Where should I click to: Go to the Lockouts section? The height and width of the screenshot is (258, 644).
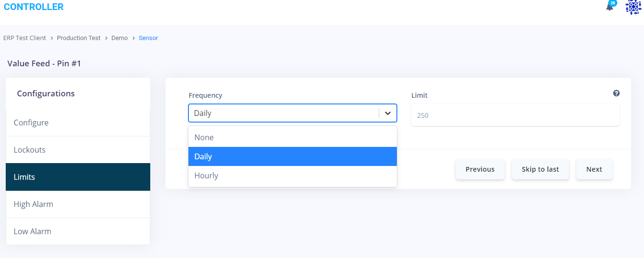point(30,150)
